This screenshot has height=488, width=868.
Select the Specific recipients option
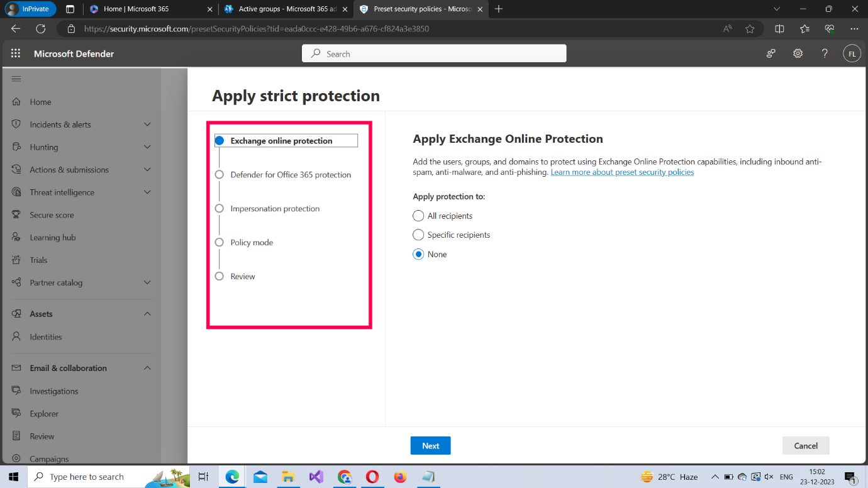click(x=418, y=235)
